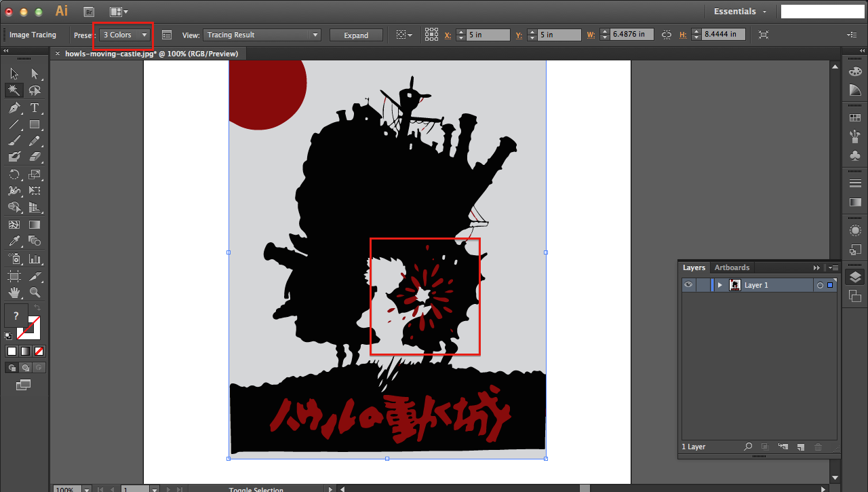Select the Column Graph tool
The height and width of the screenshot is (492, 868).
coord(35,259)
